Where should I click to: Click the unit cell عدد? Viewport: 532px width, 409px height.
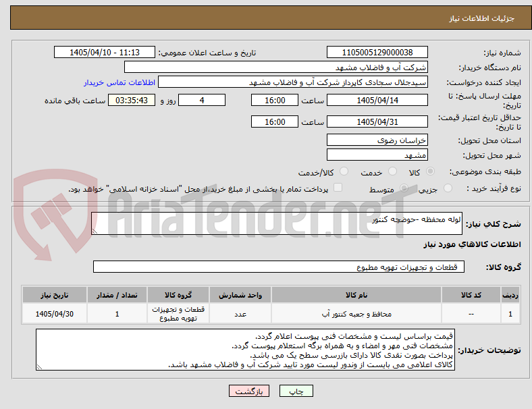coord(240,314)
